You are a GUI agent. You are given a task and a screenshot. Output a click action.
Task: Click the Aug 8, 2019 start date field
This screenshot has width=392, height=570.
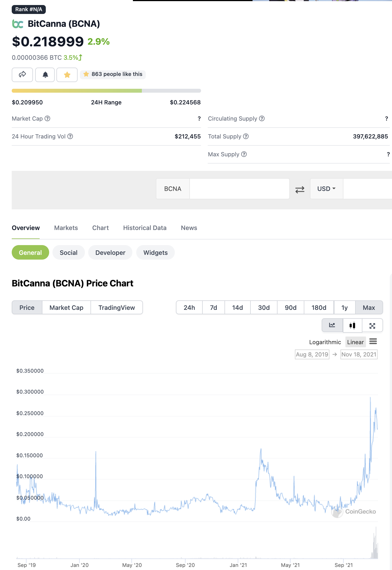click(x=312, y=355)
